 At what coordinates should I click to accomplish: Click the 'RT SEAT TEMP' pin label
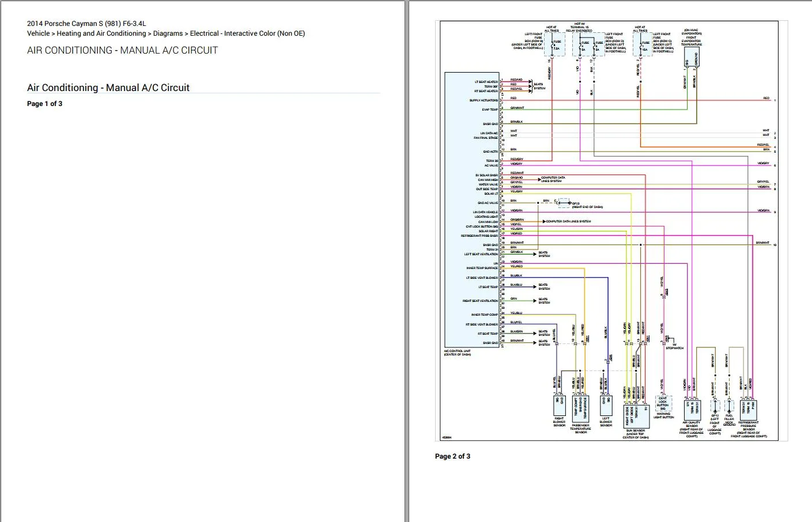(488, 334)
